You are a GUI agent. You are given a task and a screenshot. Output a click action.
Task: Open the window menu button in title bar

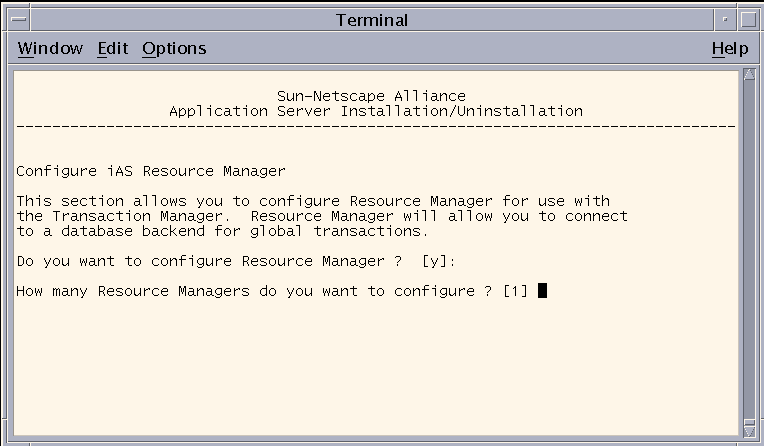click(19, 19)
